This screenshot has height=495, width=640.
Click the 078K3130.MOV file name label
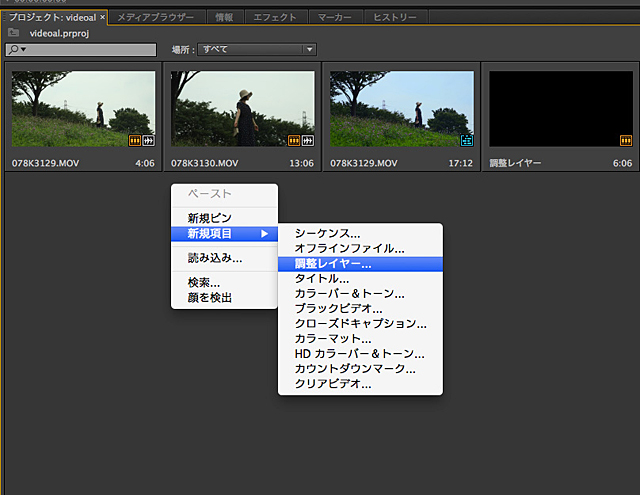pos(204,163)
